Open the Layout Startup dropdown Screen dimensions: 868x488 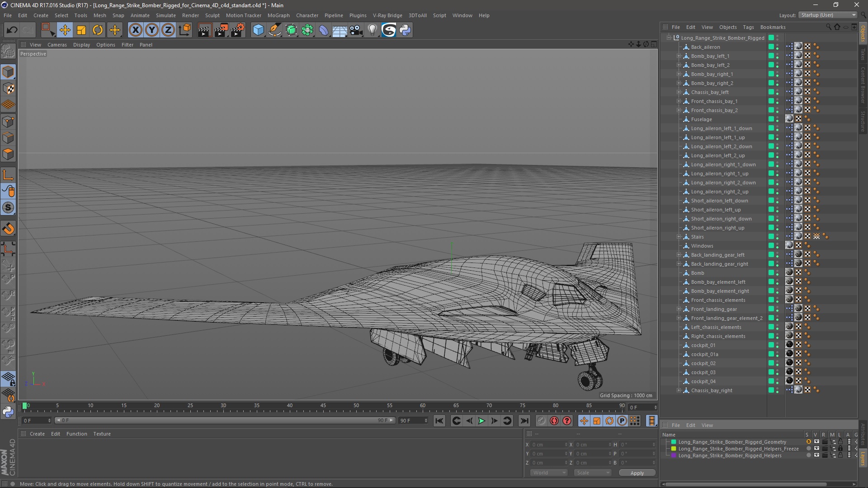click(x=828, y=15)
